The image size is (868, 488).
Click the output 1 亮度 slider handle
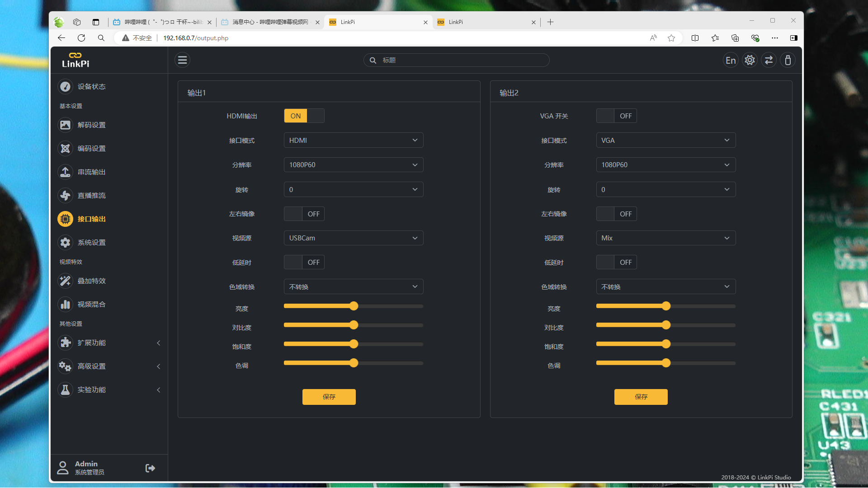tap(354, 306)
